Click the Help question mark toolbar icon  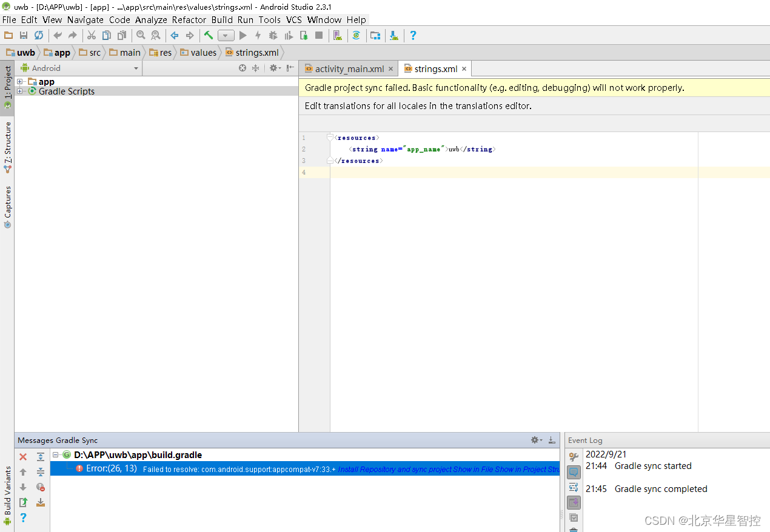click(x=413, y=36)
